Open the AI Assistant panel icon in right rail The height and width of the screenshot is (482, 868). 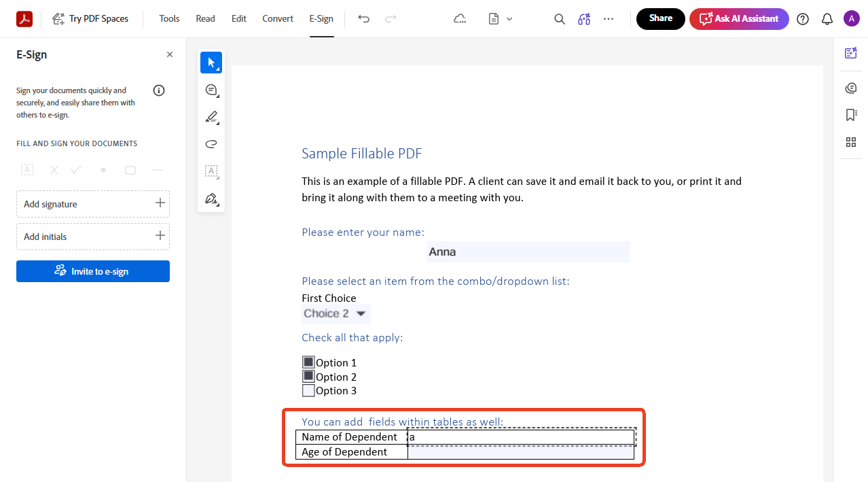pos(851,53)
